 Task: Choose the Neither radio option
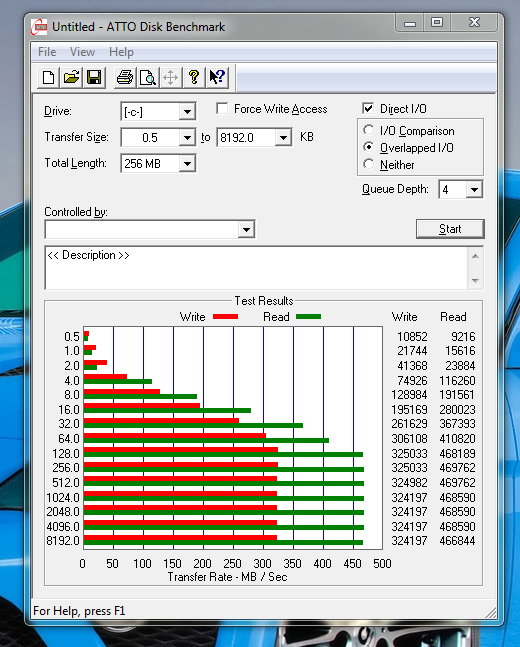[369, 164]
